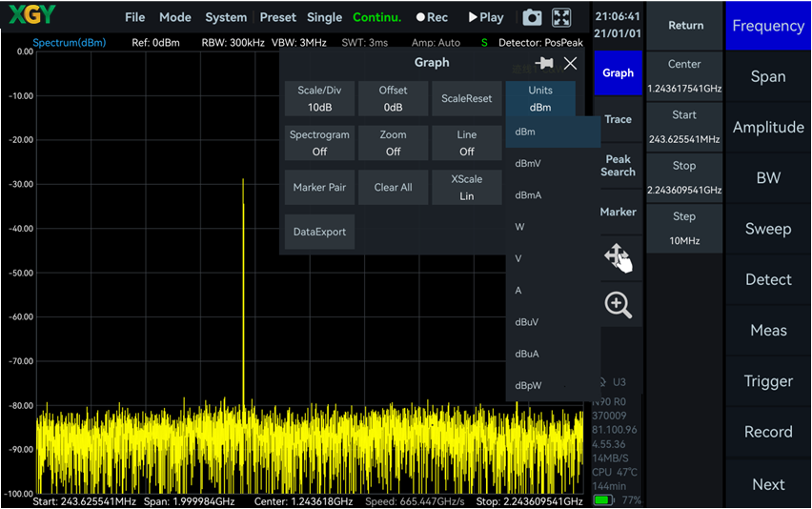The image size is (812, 509).
Task: Click the ScaleReset button
Action: point(467,98)
